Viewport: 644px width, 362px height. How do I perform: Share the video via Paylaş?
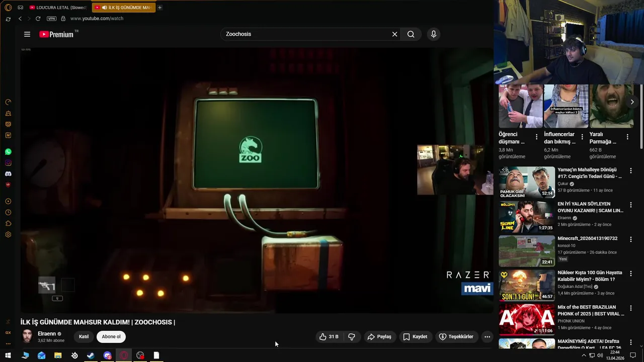379,337
